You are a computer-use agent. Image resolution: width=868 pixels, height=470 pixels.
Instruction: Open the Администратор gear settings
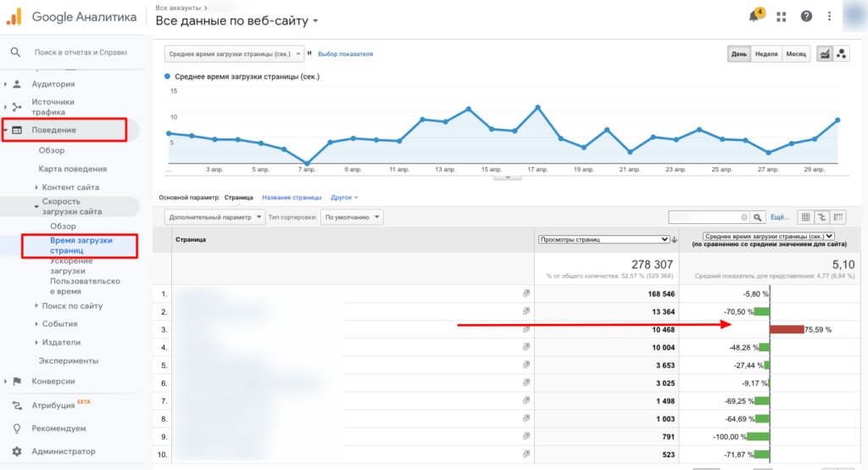pyautogui.click(x=17, y=451)
